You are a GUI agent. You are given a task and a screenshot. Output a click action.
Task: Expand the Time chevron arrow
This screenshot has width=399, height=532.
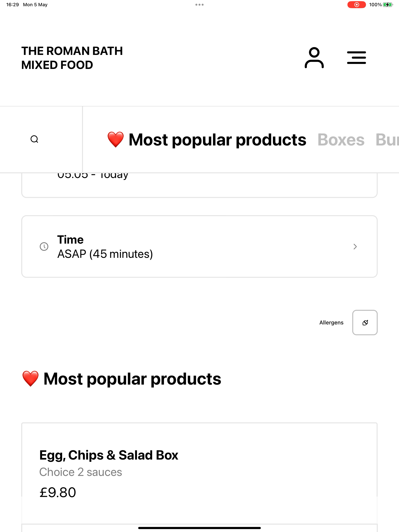[355, 247]
